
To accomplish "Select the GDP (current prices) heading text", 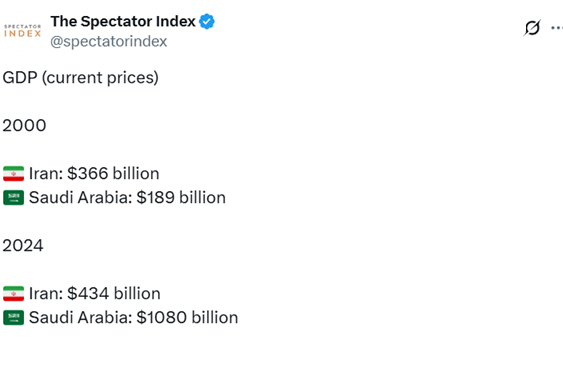I will coord(80,78).
